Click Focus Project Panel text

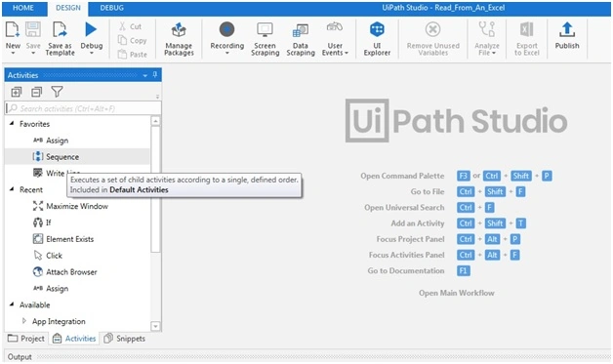click(x=411, y=239)
